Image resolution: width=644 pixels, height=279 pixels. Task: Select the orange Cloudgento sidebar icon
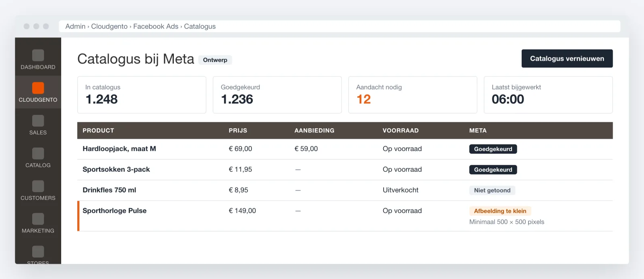click(x=38, y=88)
